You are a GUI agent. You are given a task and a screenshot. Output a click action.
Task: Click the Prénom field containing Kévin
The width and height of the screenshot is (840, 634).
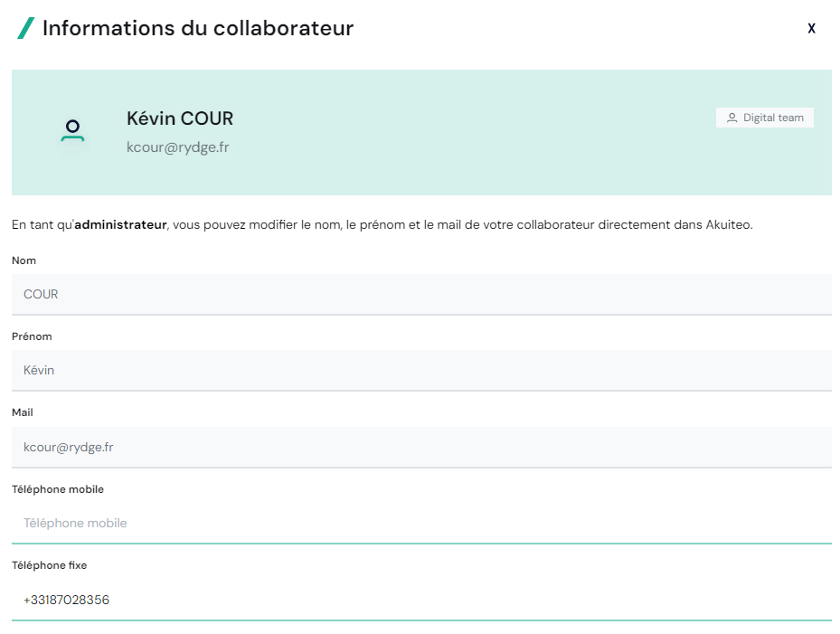click(421, 370)
